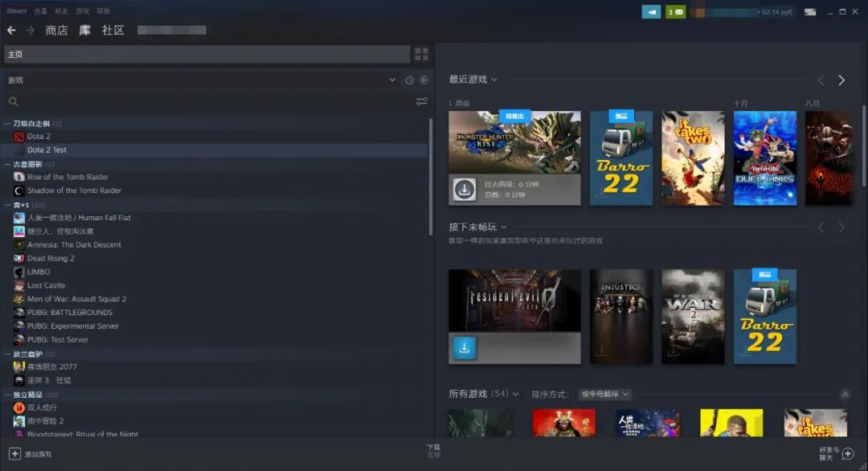
Task: Open the 商店 store tab
Action: (x=56, y=31)
